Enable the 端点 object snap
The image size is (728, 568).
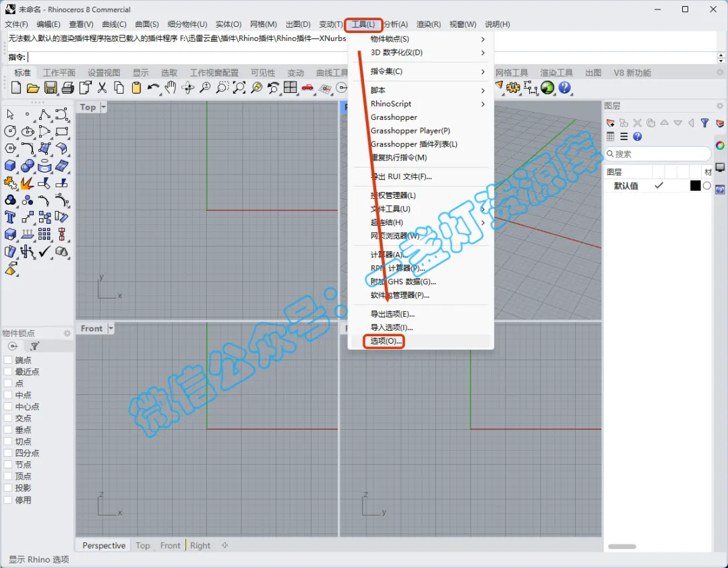coord(8,360)
